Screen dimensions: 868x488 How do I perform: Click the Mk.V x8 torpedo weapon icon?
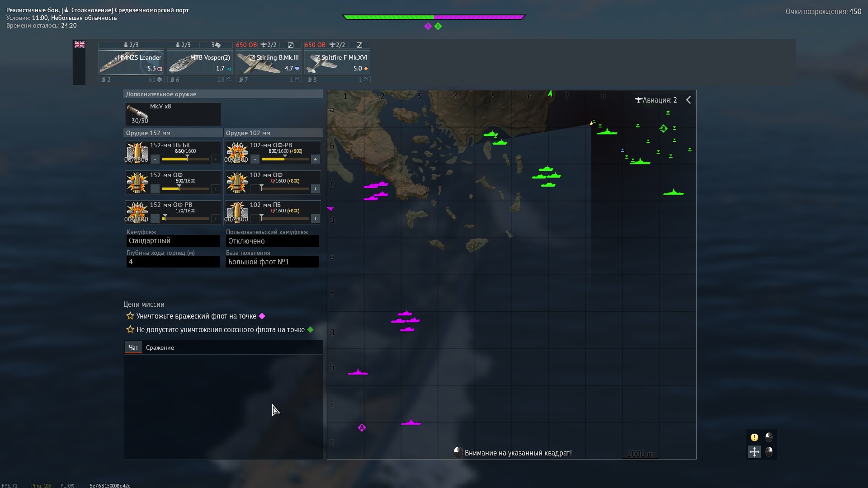click(137, 112)
